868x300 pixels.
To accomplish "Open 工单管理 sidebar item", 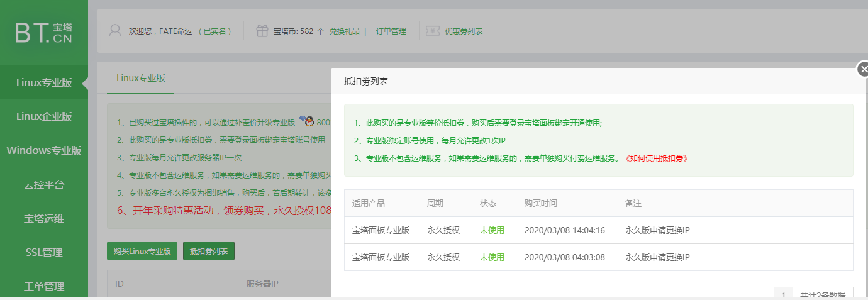I will pyautogui.click(x=44, y=286).
